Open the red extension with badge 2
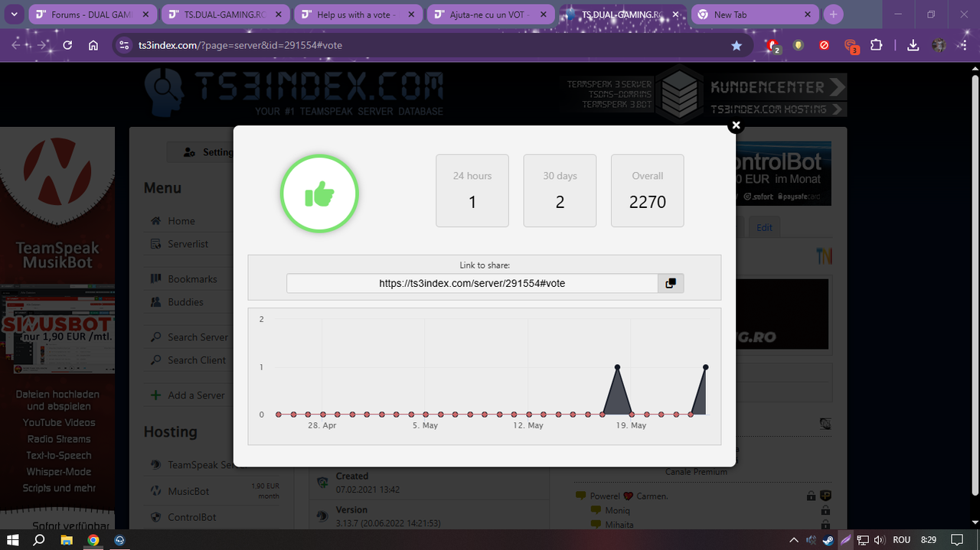The image size is (980, 550). 774,46
